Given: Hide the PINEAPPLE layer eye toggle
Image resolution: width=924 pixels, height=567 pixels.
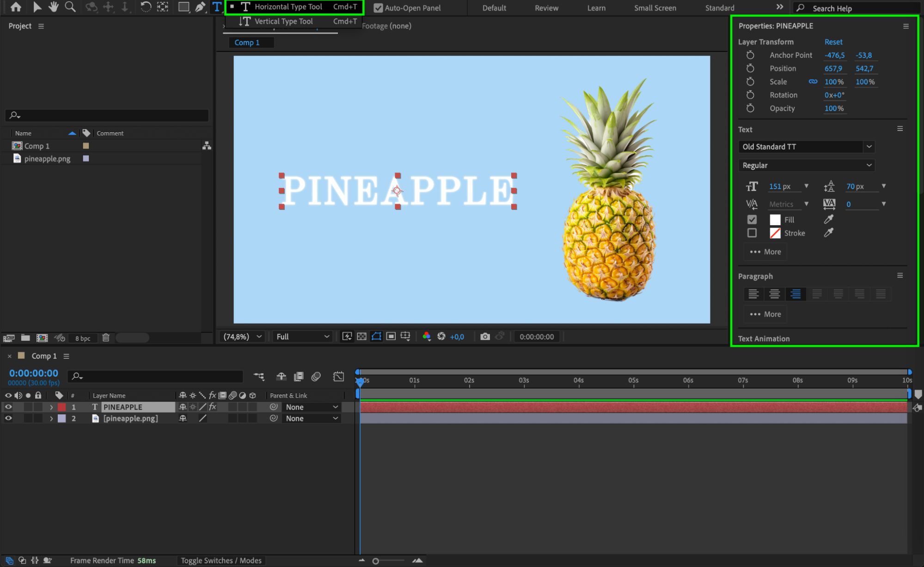Looking at the screenshot, I should 8,407.
